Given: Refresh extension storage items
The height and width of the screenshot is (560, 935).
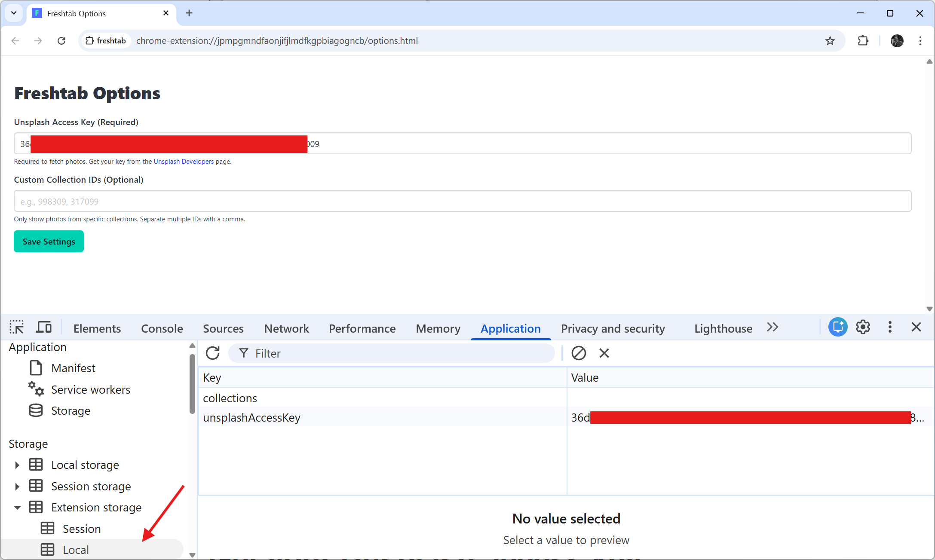Looking at the screenshot, I should point(212,353).
